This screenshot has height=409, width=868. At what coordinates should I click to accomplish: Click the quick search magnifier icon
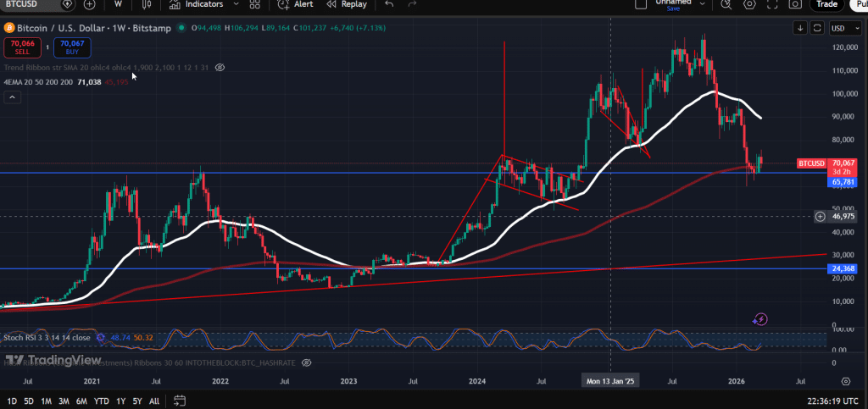[726, 4]
